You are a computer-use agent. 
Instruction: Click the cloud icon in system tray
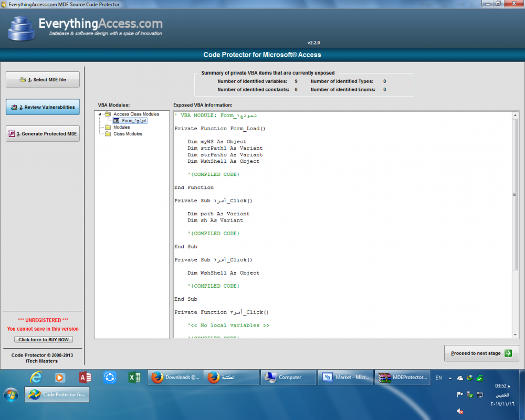coord(460,378)
